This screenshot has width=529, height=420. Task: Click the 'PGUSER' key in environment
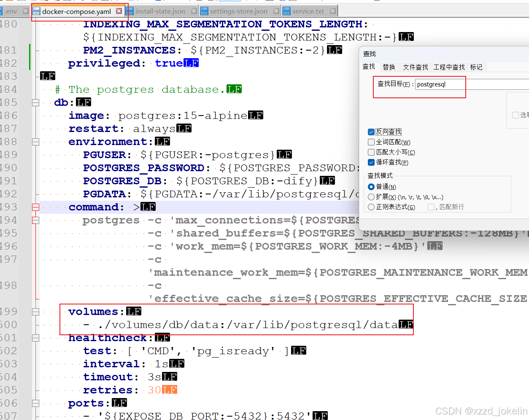pyautogui.click(x=104, y=155)
